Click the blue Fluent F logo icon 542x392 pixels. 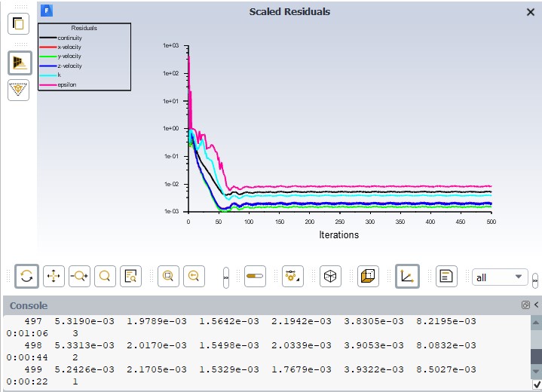pyautogui.click(x=47, y=11)
